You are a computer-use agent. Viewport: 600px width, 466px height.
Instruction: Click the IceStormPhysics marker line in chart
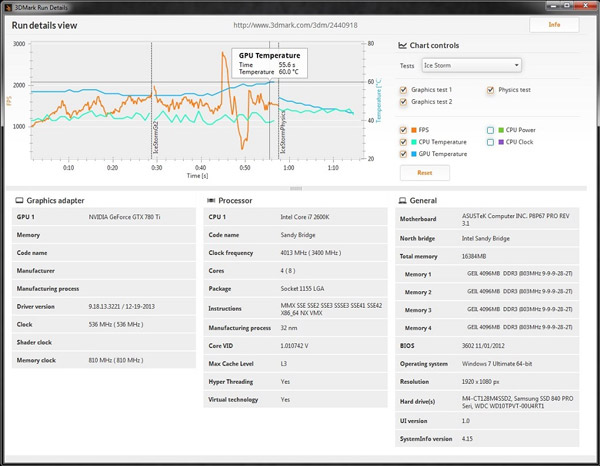(x=279, y=100)
